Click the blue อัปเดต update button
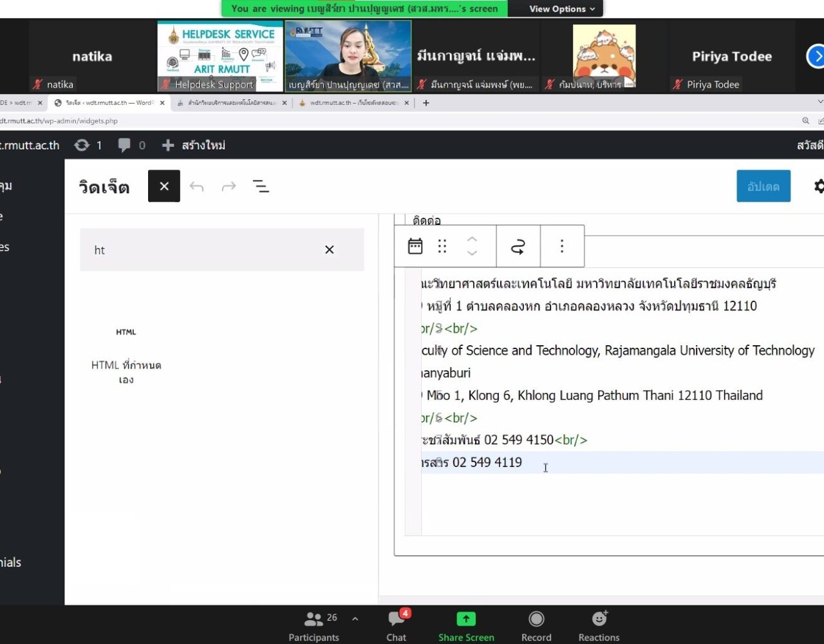 click(763, 186)
